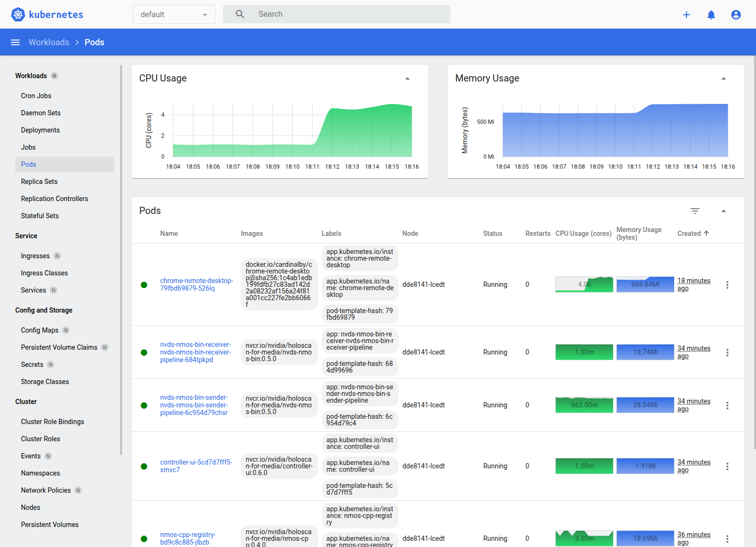Collapse the CPU Usage card

click(408, 79)
